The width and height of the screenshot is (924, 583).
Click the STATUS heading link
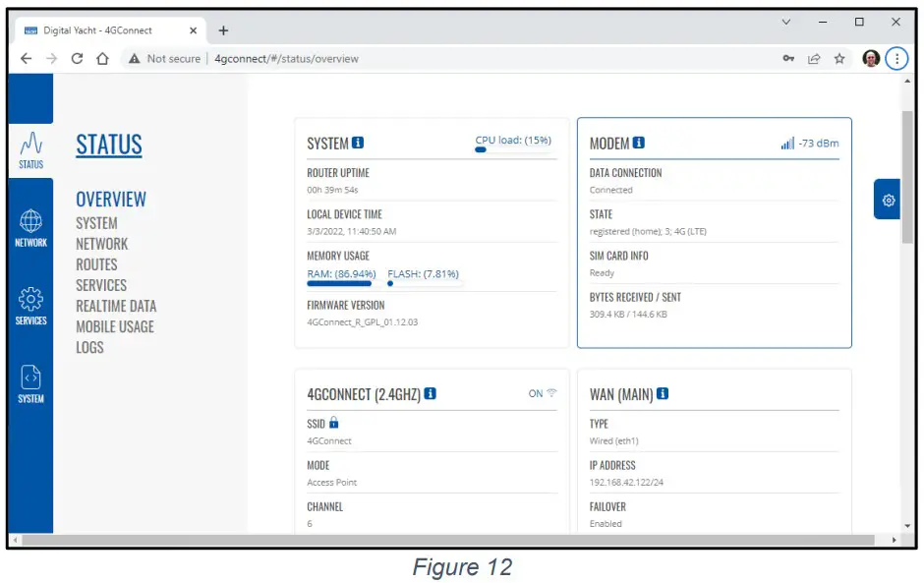pyautogui.click(x=109, y=145)
